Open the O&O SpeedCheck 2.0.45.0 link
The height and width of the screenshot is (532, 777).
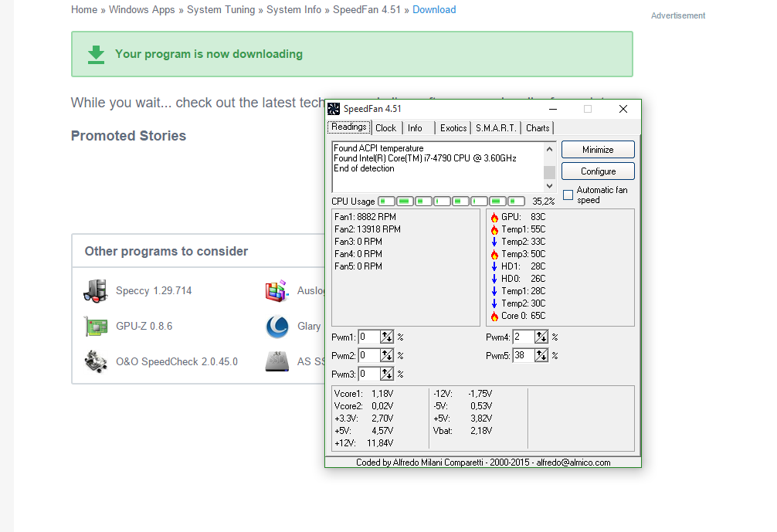[177, 362]
